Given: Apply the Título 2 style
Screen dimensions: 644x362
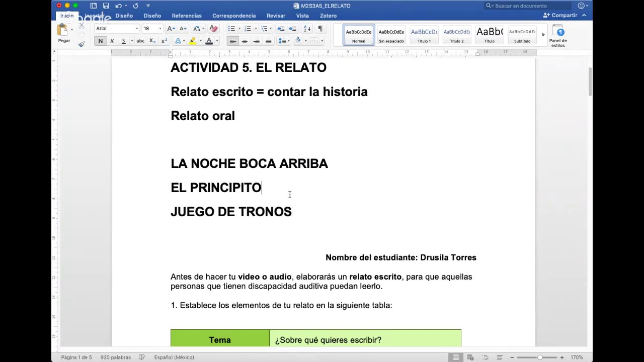Looking at the screenshot, I should pos(457,35).
